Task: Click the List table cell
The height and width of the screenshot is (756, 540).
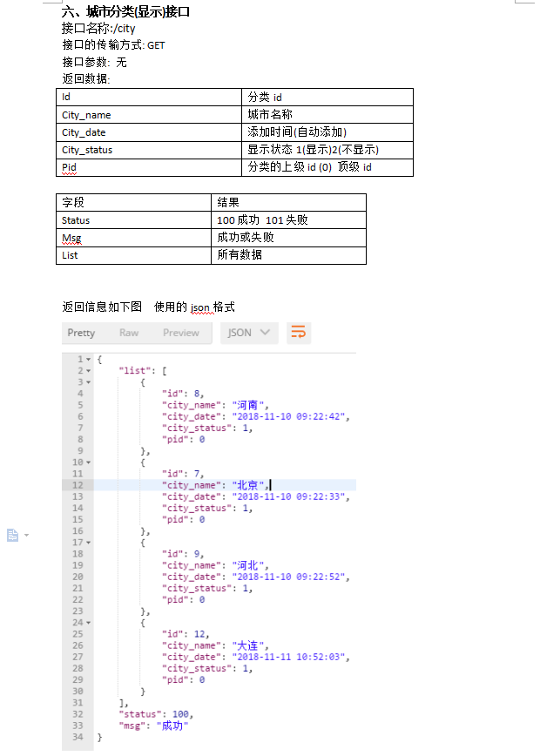Action: pos(133,255)
